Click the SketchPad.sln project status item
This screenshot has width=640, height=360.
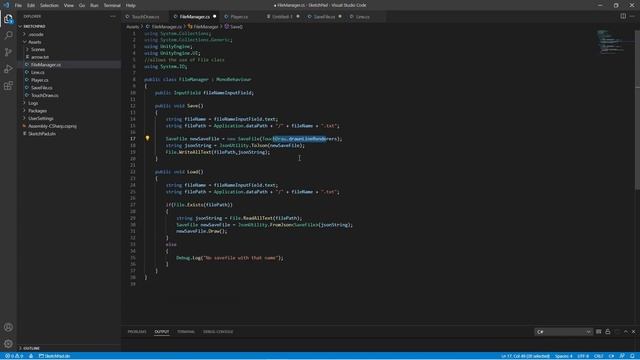click(54, 356)
